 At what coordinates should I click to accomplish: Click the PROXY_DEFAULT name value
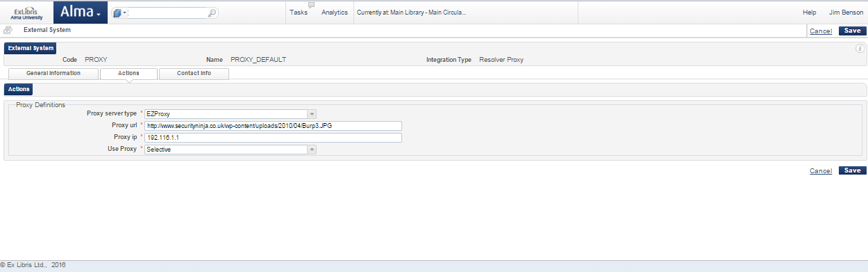(x=258, y=60)
